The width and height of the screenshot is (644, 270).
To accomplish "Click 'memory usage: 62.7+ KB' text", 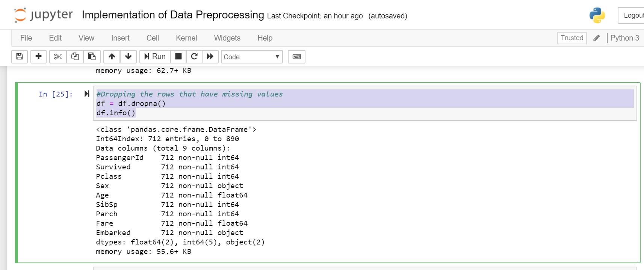I will [x=144, y=71].
